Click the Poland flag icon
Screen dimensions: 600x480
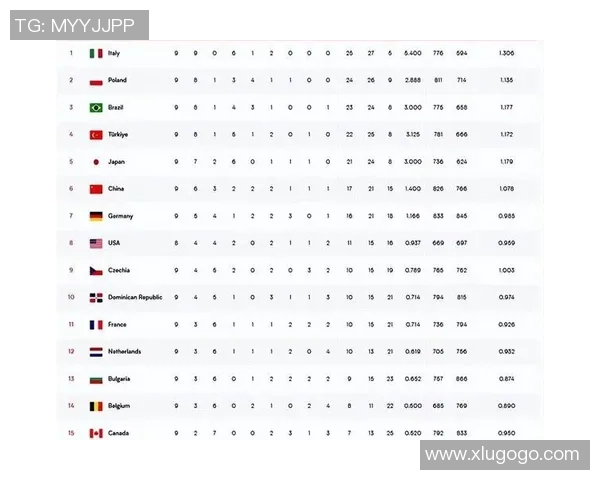point(96,80)
